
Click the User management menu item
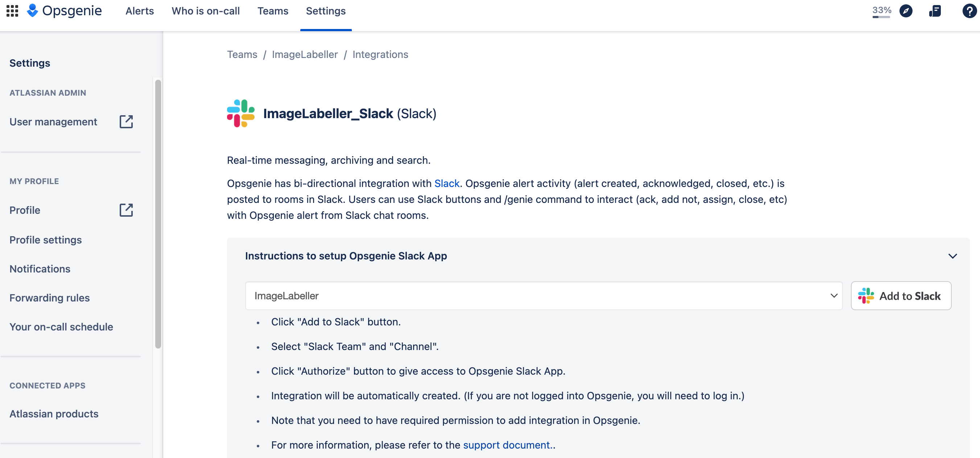[x=53, y=122]
